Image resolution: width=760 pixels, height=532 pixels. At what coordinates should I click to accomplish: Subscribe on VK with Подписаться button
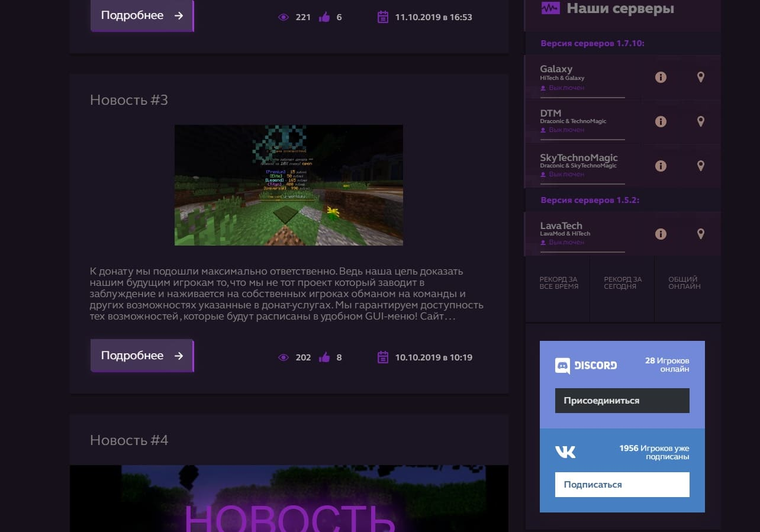(x=622, y=485)
